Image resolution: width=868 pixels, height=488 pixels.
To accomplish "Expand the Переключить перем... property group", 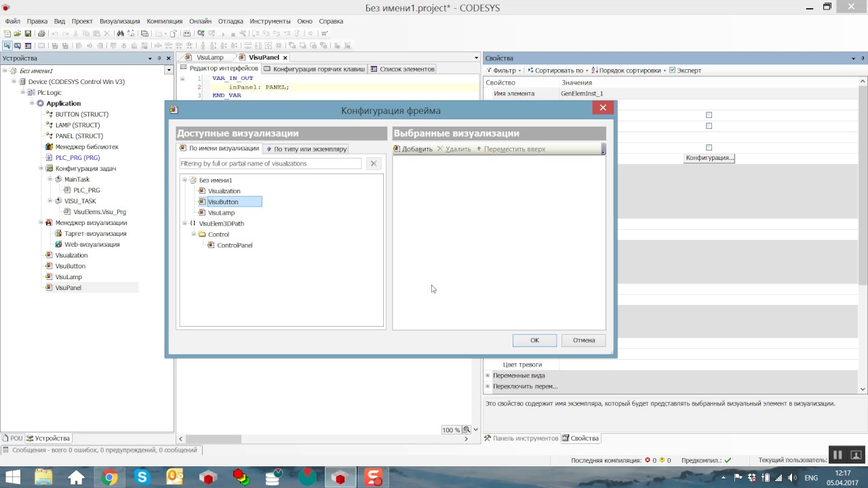I will click(x=488, y=386).
